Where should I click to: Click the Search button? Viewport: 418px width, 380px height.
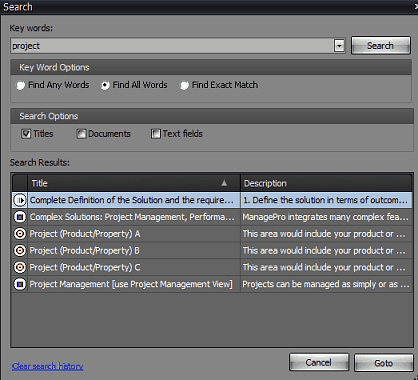381,45
